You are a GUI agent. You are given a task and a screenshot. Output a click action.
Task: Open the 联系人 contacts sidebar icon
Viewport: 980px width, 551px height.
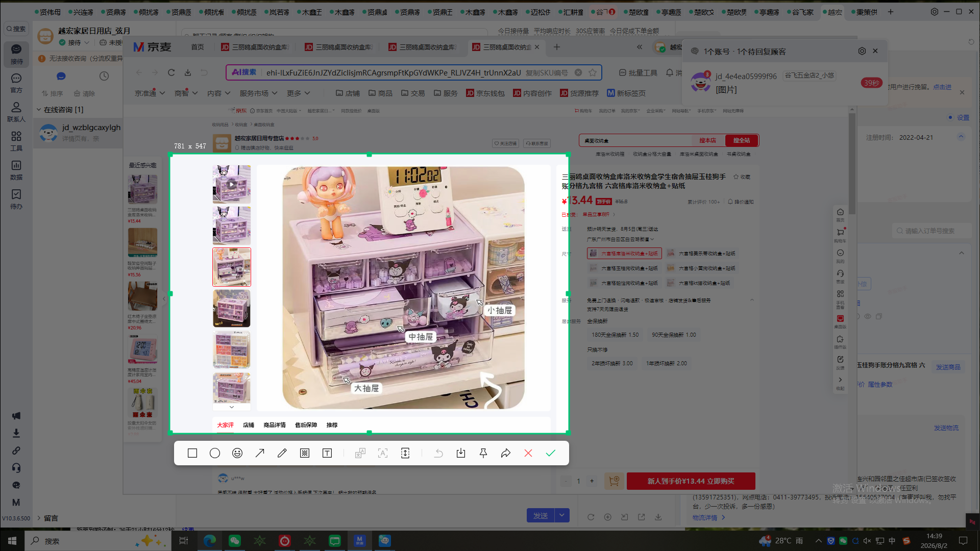[16, 112]
